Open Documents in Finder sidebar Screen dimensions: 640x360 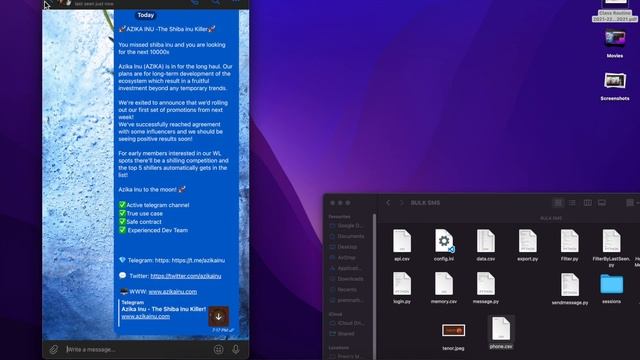point(347,236)
